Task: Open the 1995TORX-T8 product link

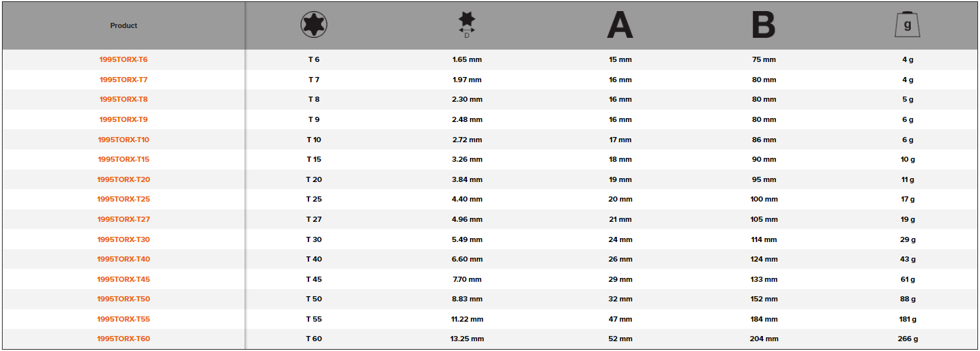Action: [x=124, y=99]
